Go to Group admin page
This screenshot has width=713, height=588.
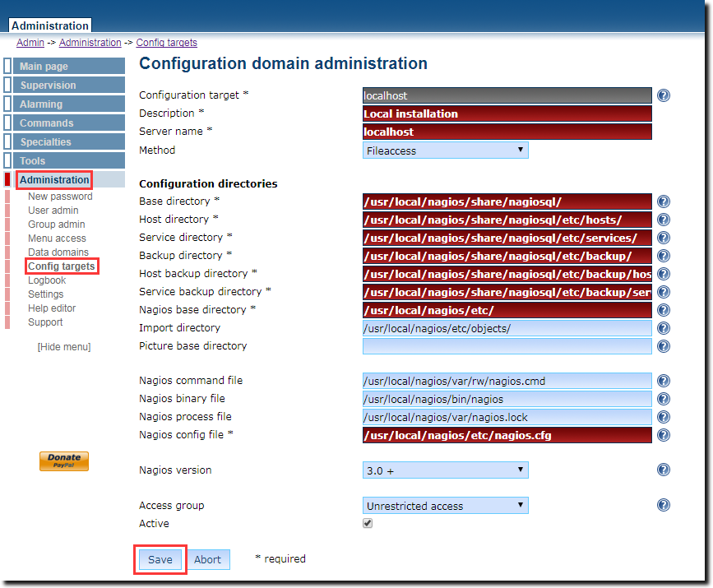click(57, 225)
